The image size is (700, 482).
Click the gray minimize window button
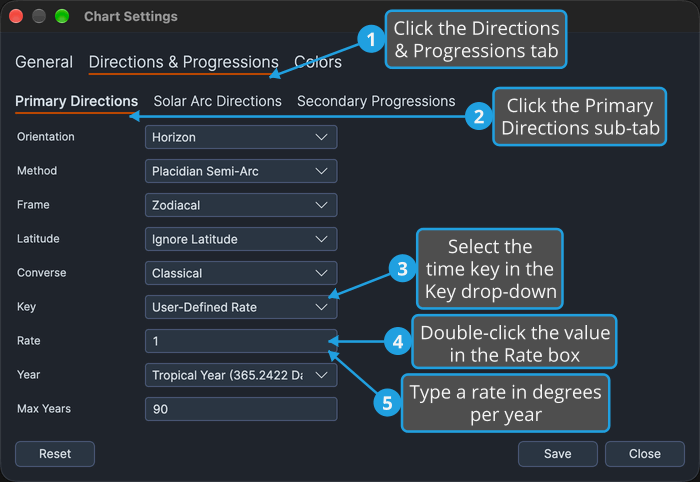click(x=39, y=16)
